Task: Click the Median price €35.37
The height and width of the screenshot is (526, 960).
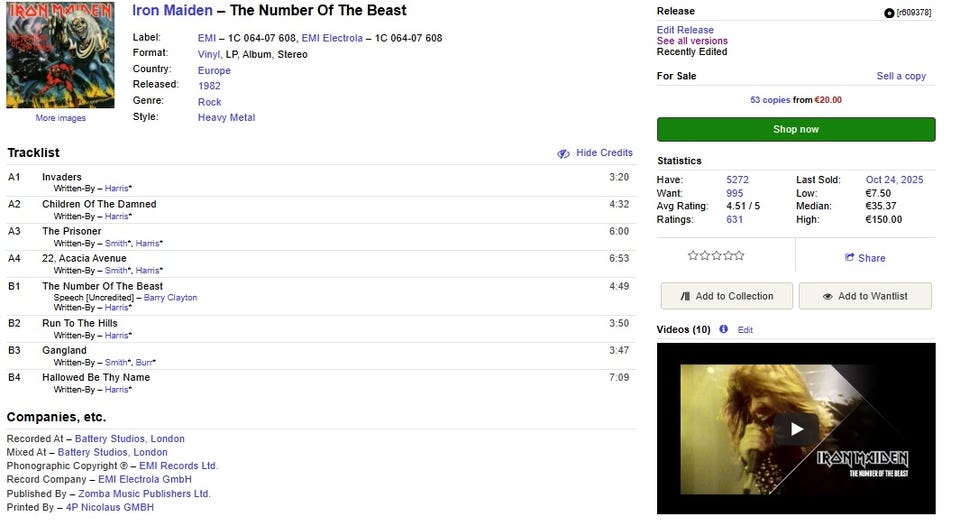Action: [x=880, y=206]
